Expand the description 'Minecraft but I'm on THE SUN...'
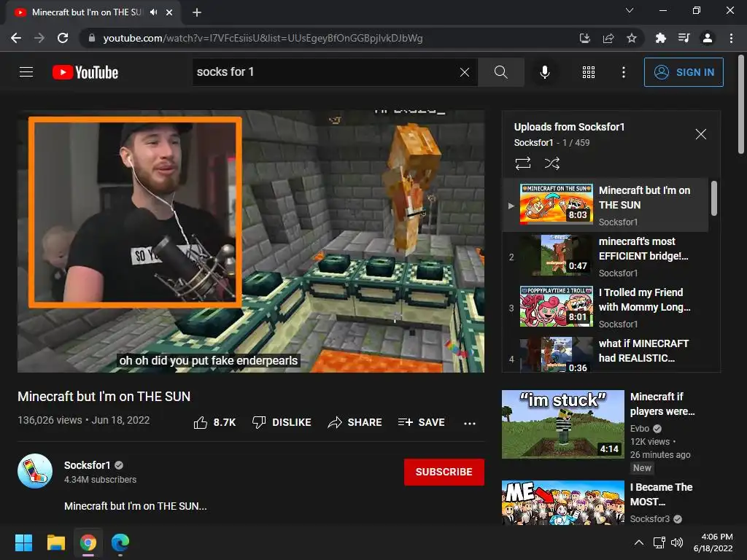Image resolution: width=747 pixels, height=560 pixels. tap(135, 506)
